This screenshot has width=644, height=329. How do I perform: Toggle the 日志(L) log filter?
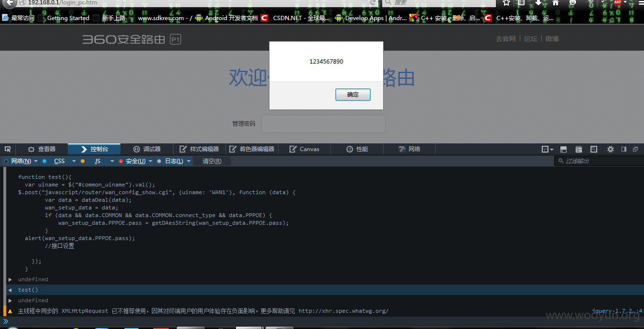coord(170,161)
